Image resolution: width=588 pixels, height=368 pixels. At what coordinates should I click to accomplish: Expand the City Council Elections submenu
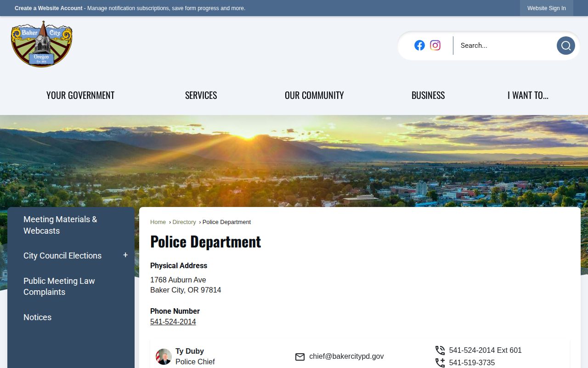click(125, 255)
